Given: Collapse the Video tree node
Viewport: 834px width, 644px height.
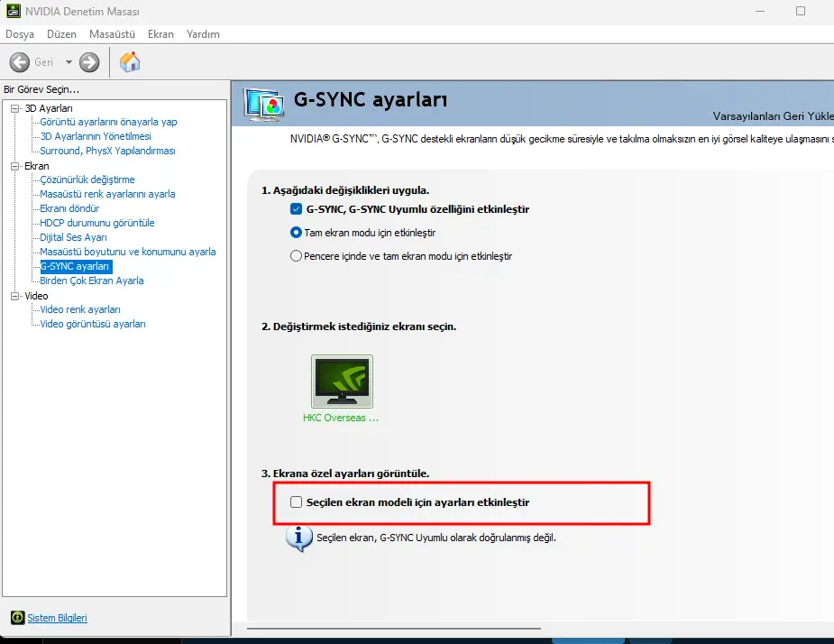Looking at the screenshot, I should [15, 296].
